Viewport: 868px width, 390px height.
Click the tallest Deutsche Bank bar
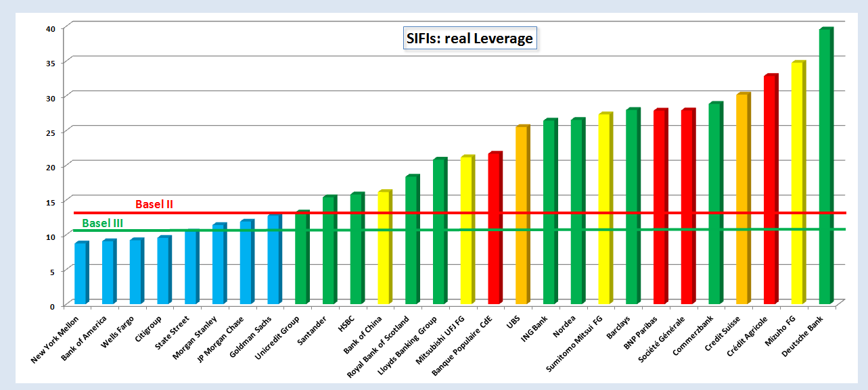(x=827, y=166)
